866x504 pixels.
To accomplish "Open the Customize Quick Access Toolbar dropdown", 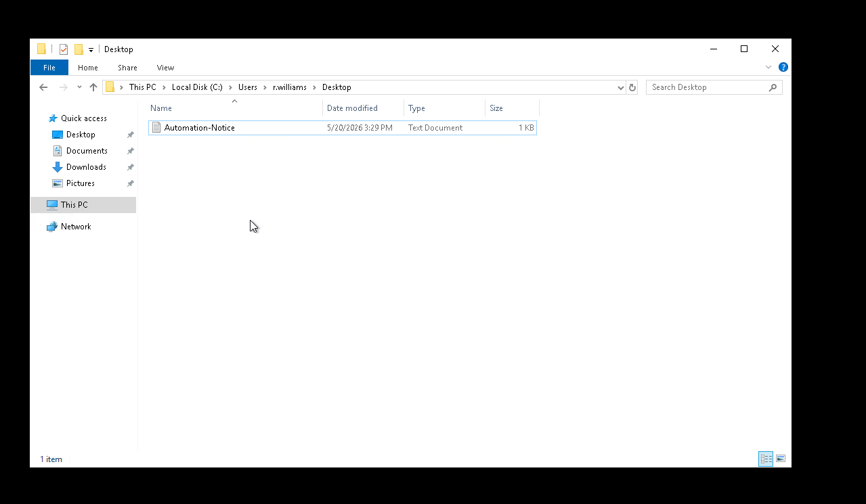I will [x=91, y=49].
